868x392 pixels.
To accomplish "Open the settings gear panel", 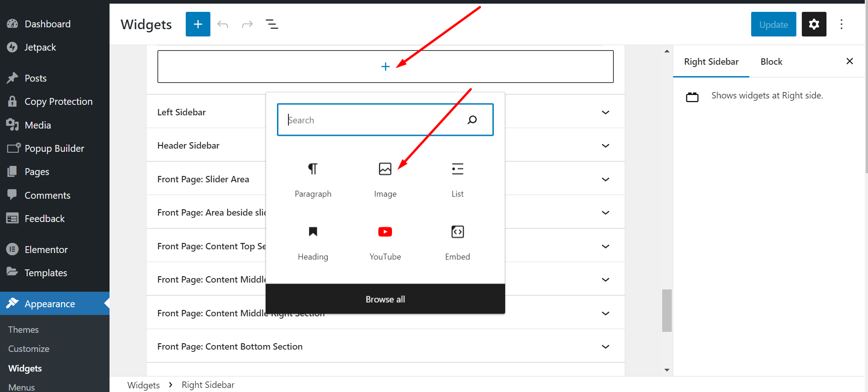I will (814, 24).
